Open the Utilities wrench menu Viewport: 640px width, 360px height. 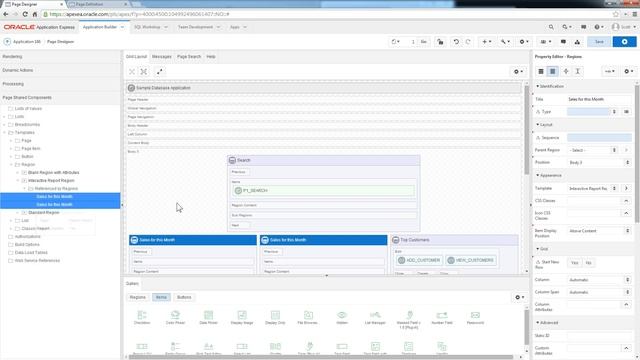(505, 42)
